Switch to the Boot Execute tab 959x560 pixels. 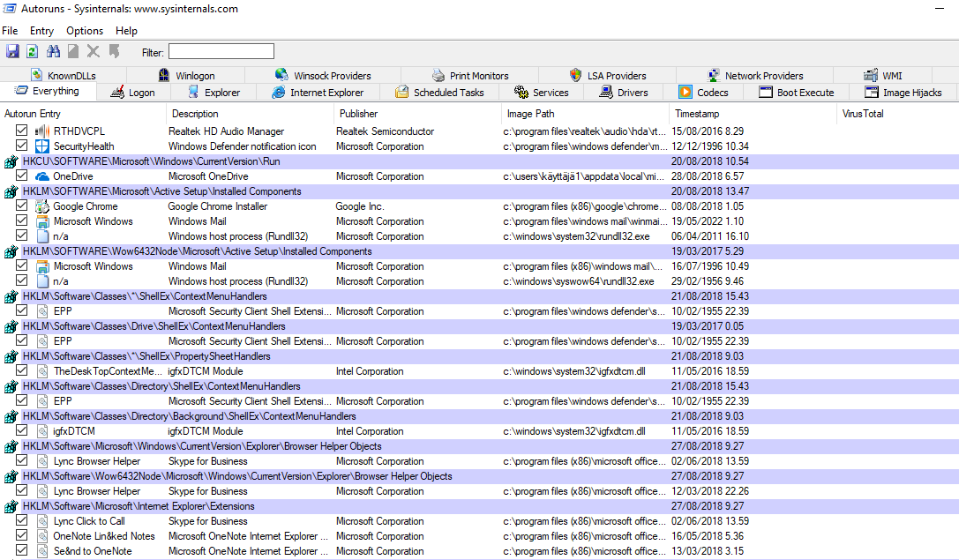[797, 93]
